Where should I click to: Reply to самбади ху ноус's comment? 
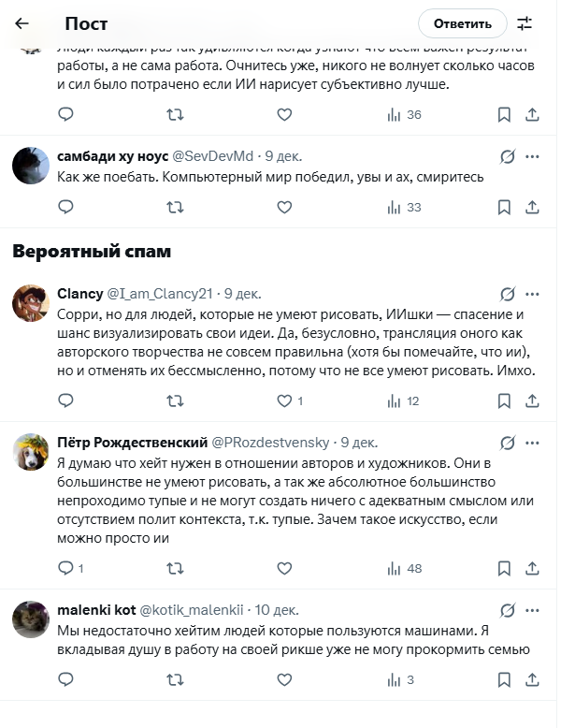[x=65, y=207]
